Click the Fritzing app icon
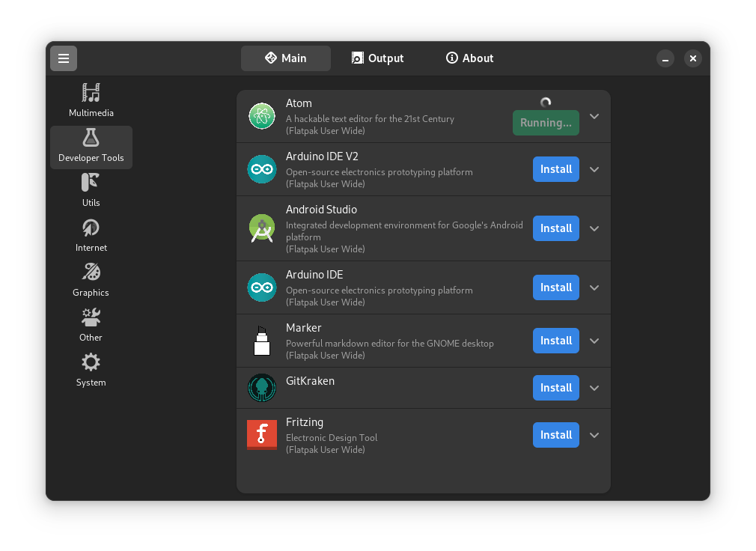 (x=262, y=435)
